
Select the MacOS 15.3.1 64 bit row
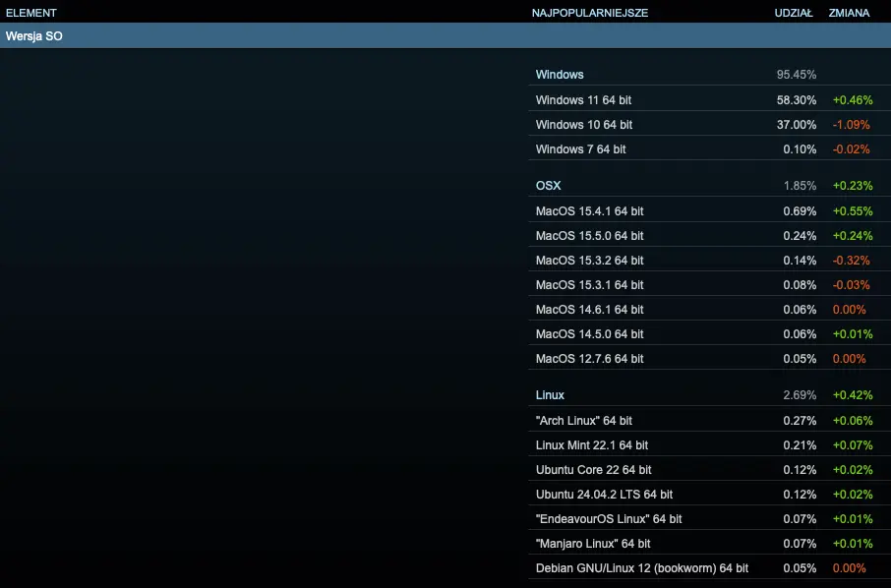click(710, 284)
